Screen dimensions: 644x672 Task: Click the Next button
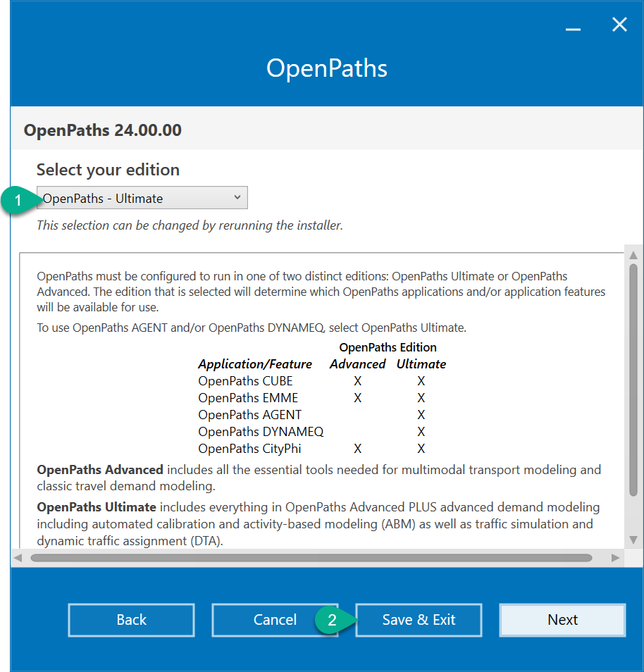pyautogui.click(x=562, y=620)
